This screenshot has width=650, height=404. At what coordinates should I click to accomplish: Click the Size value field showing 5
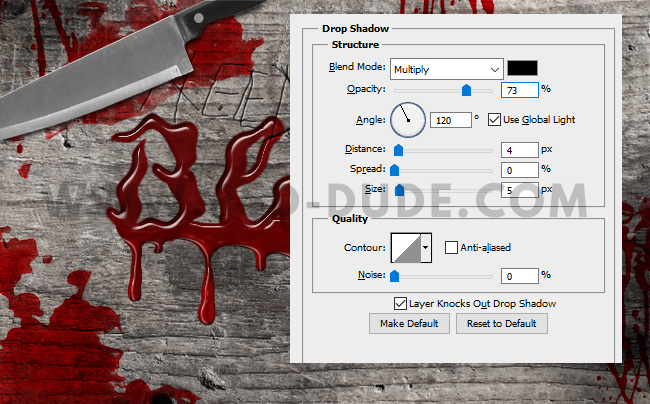pos(520,190)
